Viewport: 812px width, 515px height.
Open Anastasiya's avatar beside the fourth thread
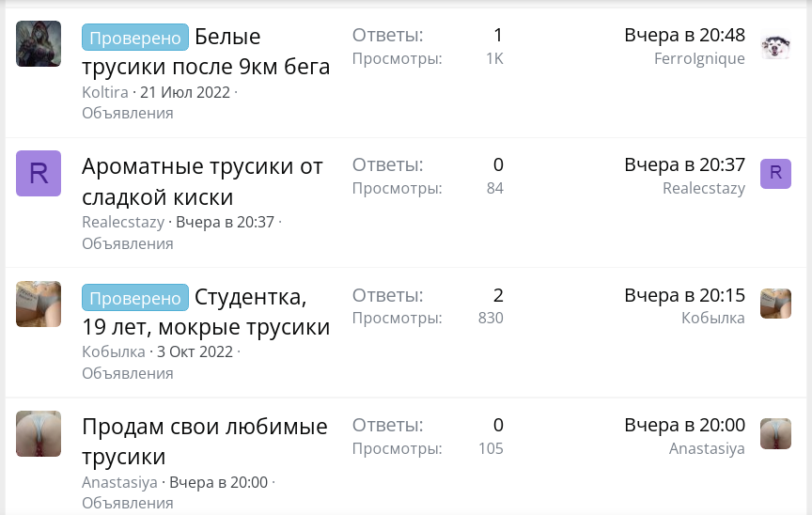pos(39,434)
